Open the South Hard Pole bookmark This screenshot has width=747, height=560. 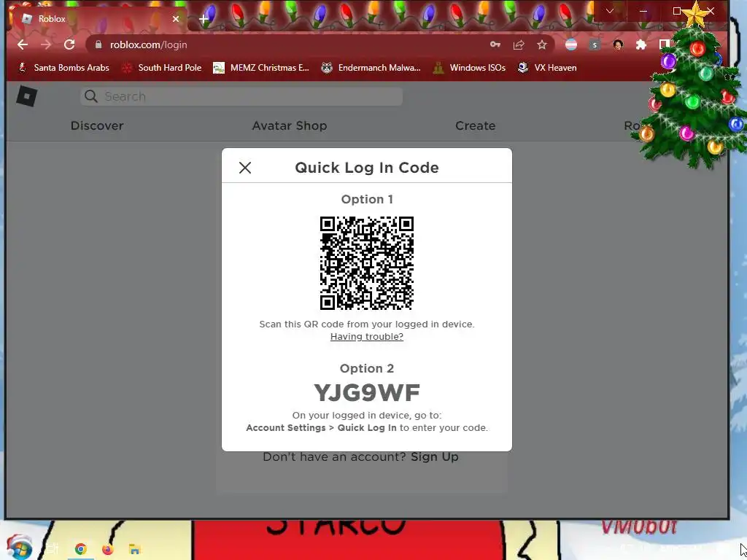point(162,68)
